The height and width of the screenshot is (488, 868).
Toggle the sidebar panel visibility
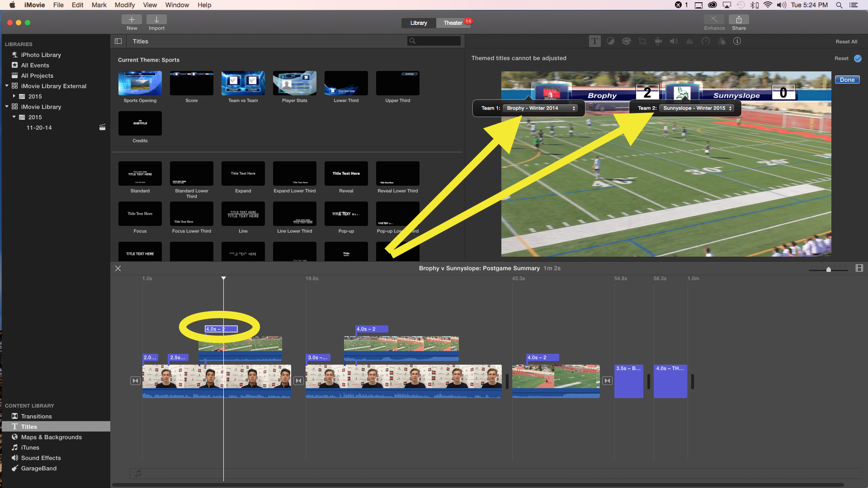point(118,41)
